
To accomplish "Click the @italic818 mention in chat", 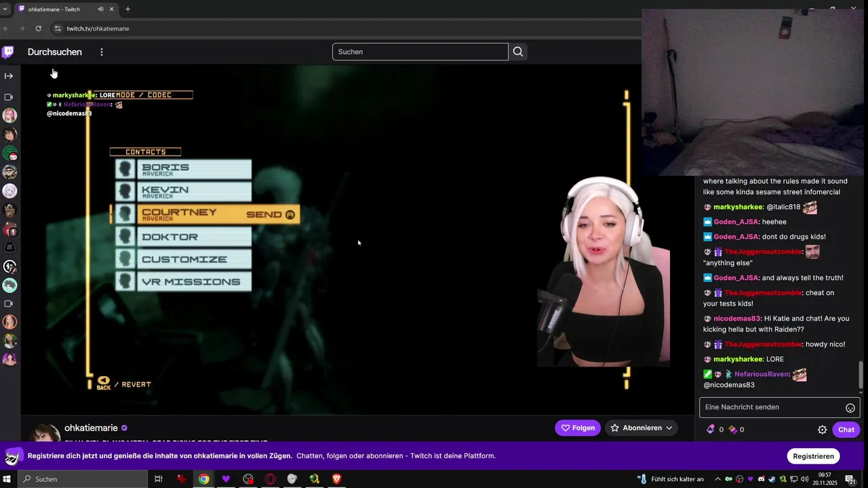I will click(x=783, y=207).
